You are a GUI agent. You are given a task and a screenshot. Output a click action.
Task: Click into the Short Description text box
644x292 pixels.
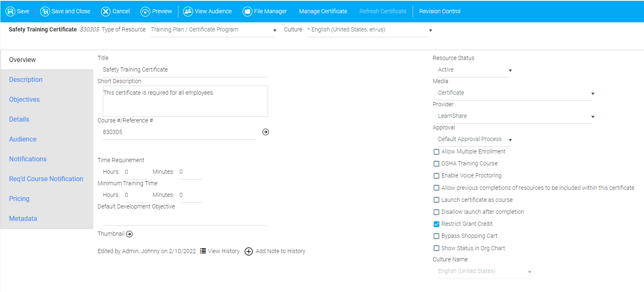(185, 101)
